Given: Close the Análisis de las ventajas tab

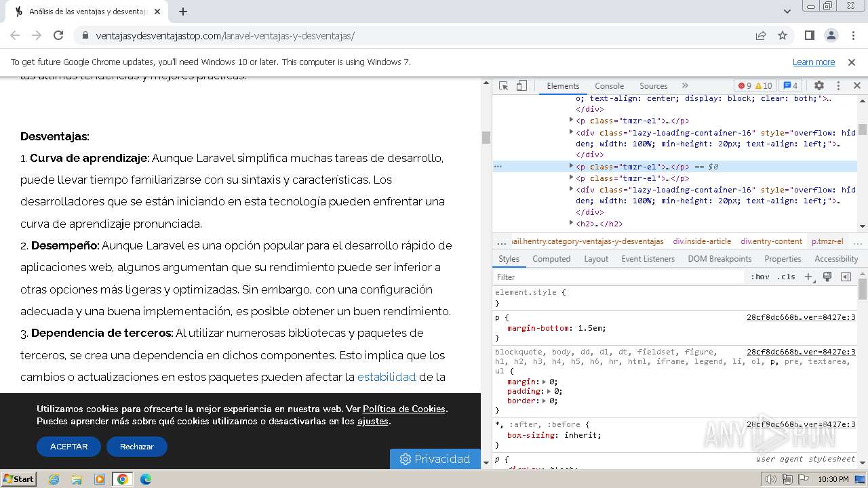Looking at the screenshot, I should tap(157, 12).
